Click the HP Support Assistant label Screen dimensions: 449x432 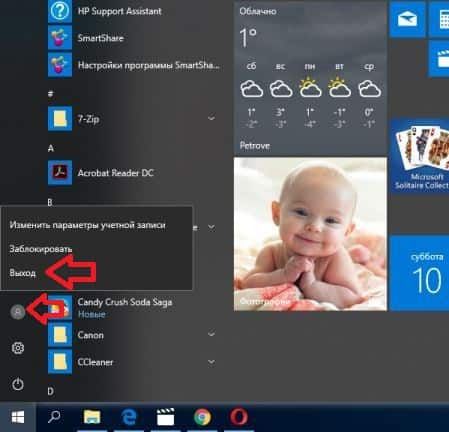click(x=120, y=11)
